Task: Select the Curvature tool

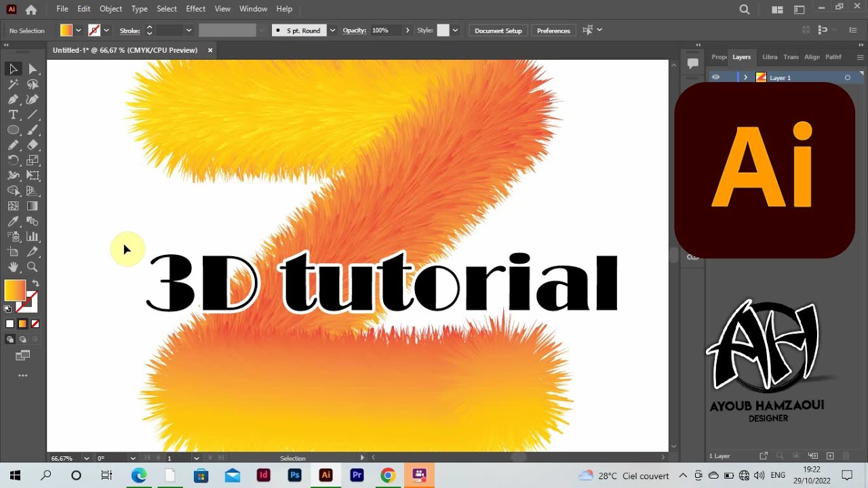Action: click(x=33, y=100)
